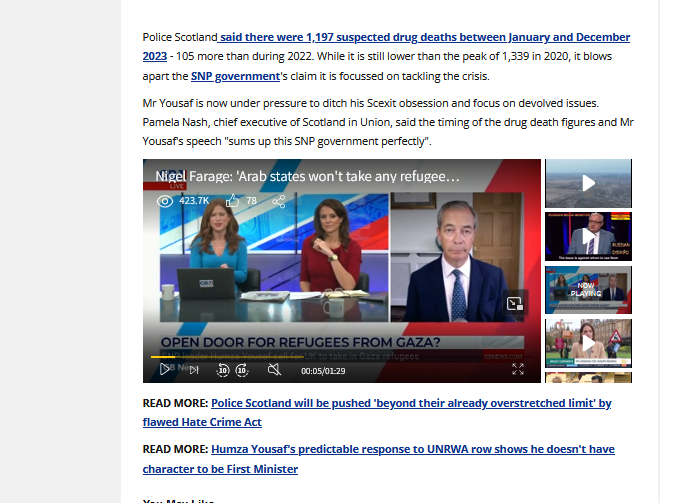Enter fullscreen mode in video player
Viewport: 676px width, 503px height.
pos(518,369)
